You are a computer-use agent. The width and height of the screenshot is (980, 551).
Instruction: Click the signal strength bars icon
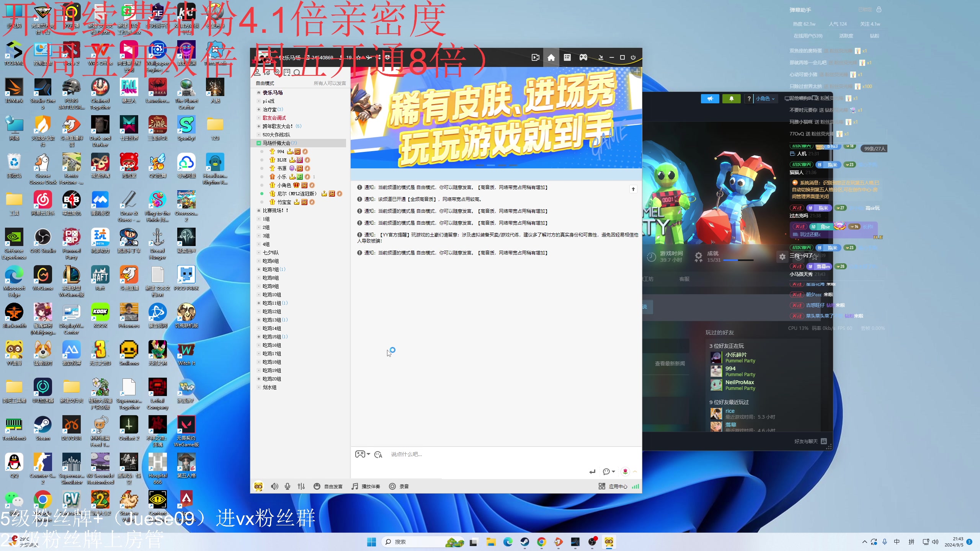(x=636, y=486)
